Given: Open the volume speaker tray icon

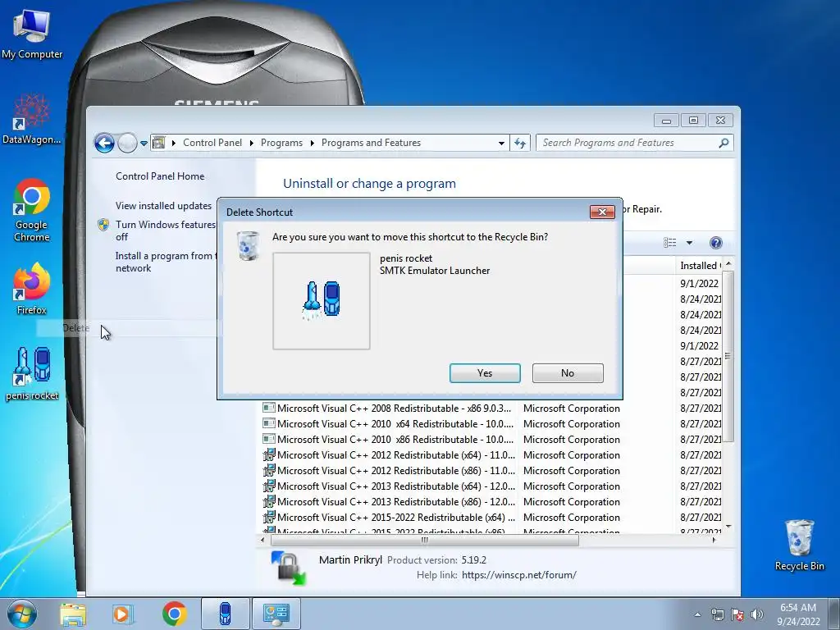Looking at the screenshot, I should click(757, 614).
